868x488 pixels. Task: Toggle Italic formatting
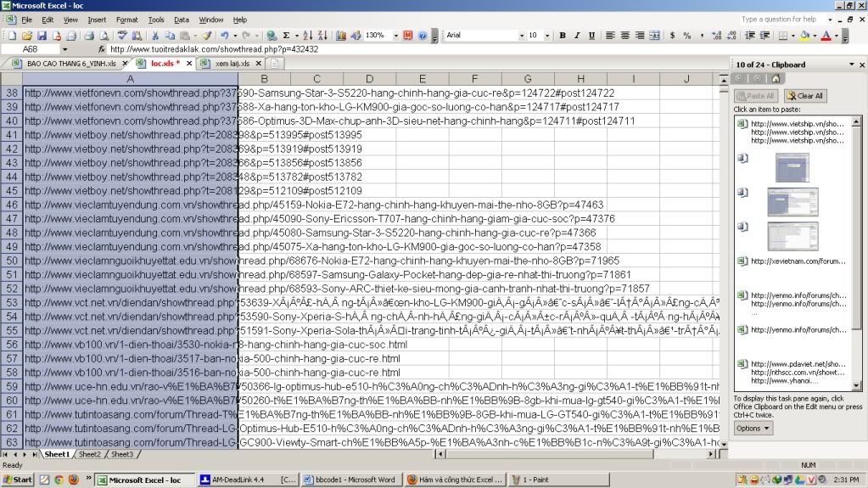(x=577, y=36)
